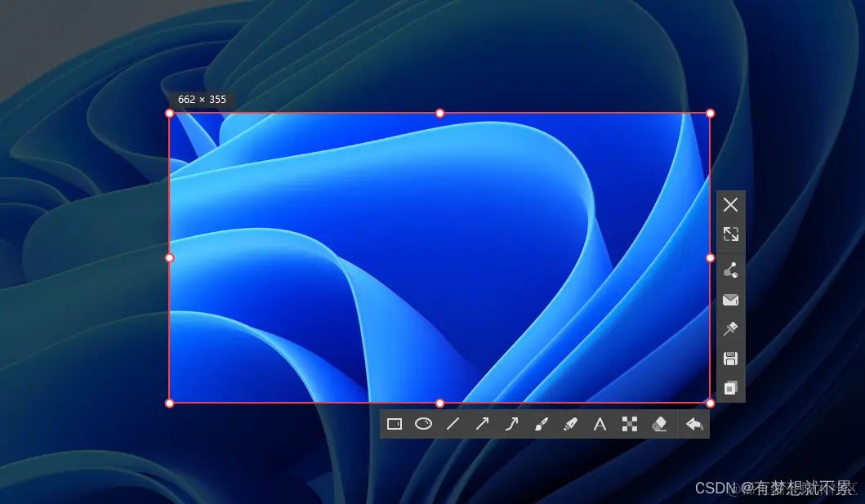Pin the screenshot to the screen
The image size is (865, 504).
pyautogui.click(x=730, y=328)
